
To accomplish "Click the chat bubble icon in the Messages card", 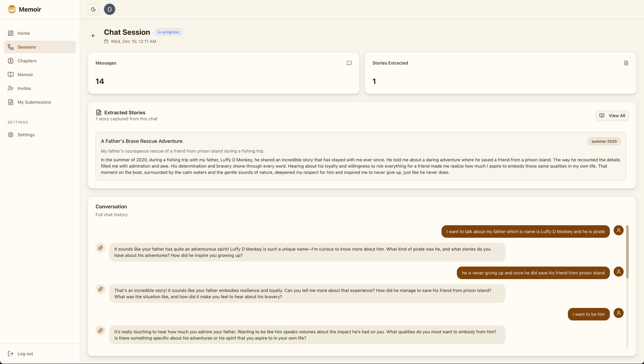I will (349, 63).
